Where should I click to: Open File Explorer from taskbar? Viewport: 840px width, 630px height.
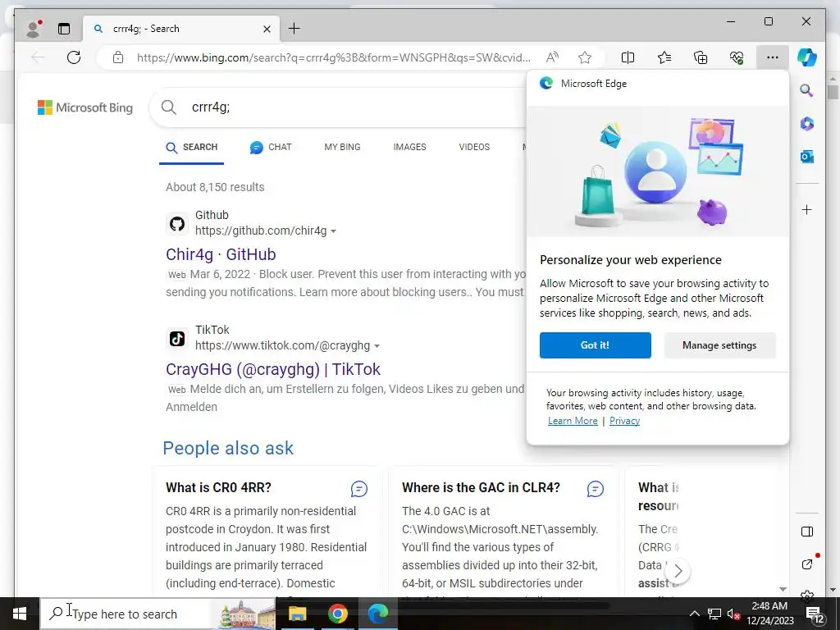(x=297, y=614)
